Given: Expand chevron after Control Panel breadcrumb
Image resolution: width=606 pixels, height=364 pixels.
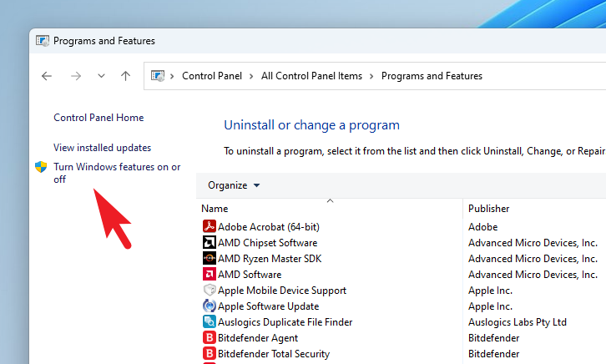Looking at the screenshot, I should (x=251, y=76).
